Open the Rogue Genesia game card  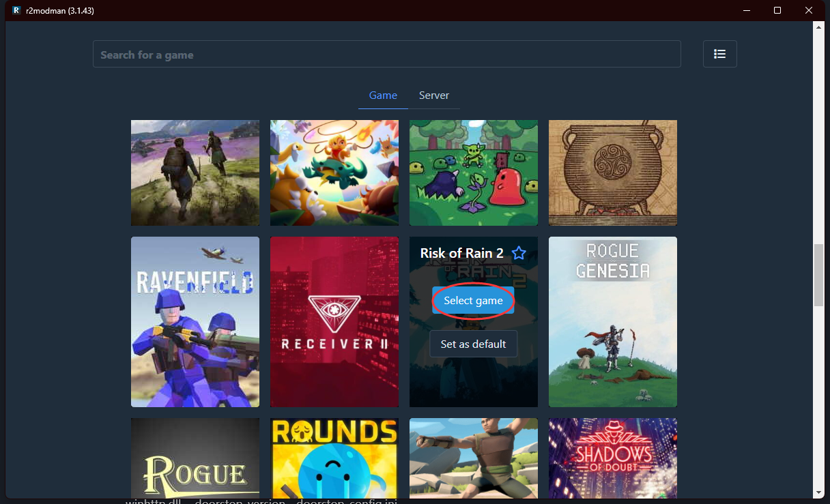coord(613,322)
